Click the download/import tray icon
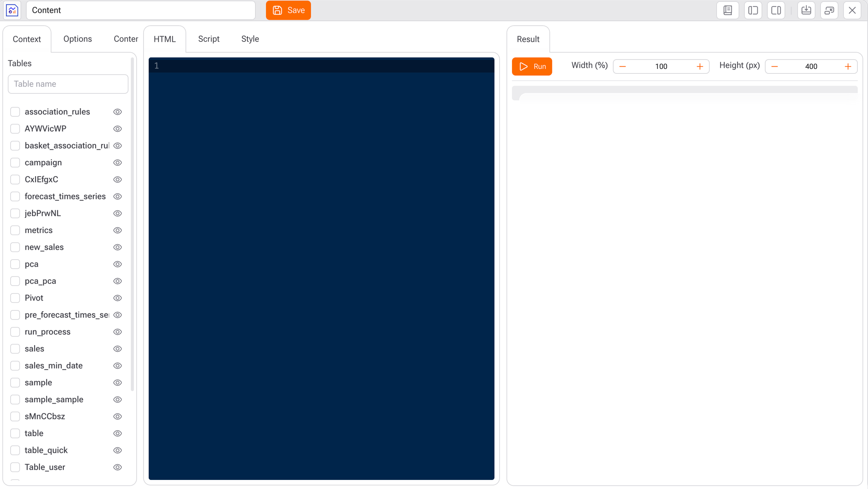The width and height of the screenshot is (868, 489). (x=806, y=10)
